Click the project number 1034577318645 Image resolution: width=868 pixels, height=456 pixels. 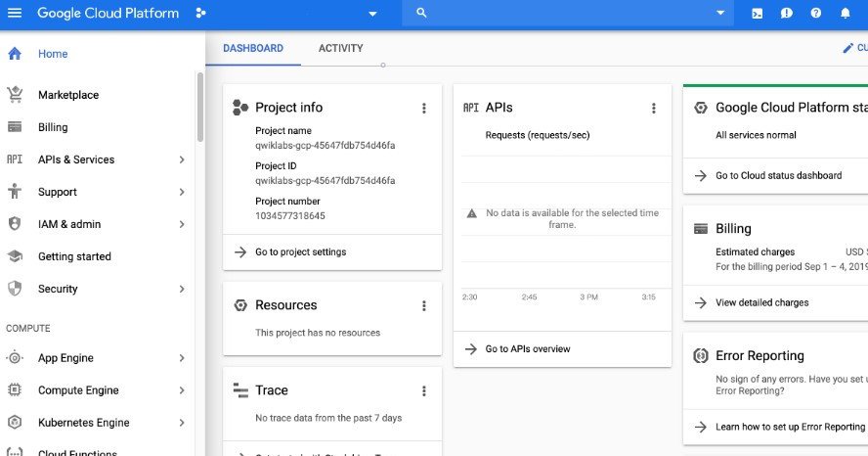click(290, 216)
